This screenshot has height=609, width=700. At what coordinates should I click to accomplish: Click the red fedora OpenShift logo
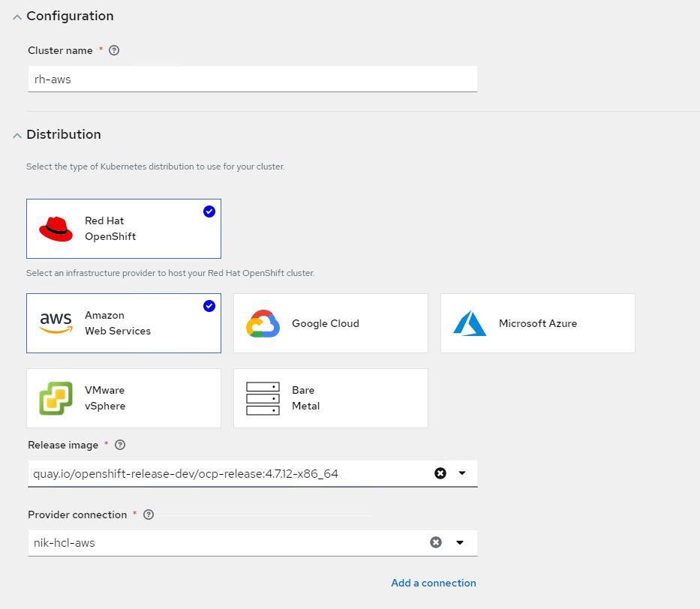tap(56, 229)
